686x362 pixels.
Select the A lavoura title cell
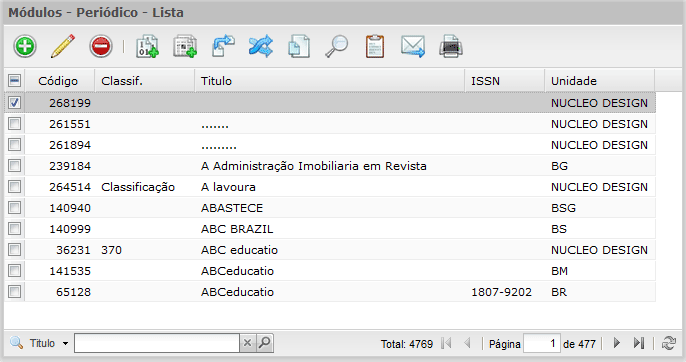(228, 187)
